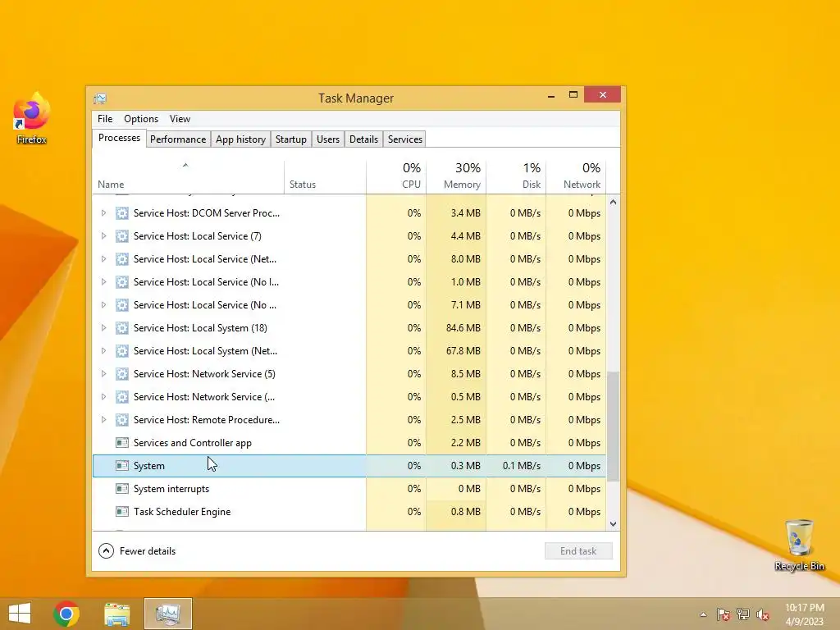Sort by the Status column header
The height and width of the screenshot is (630, 840).
click(325, 177)
